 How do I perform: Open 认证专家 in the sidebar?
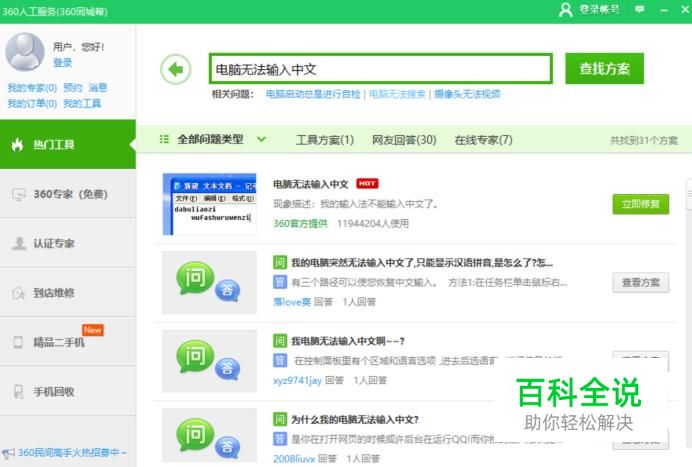tap(68, 244)
